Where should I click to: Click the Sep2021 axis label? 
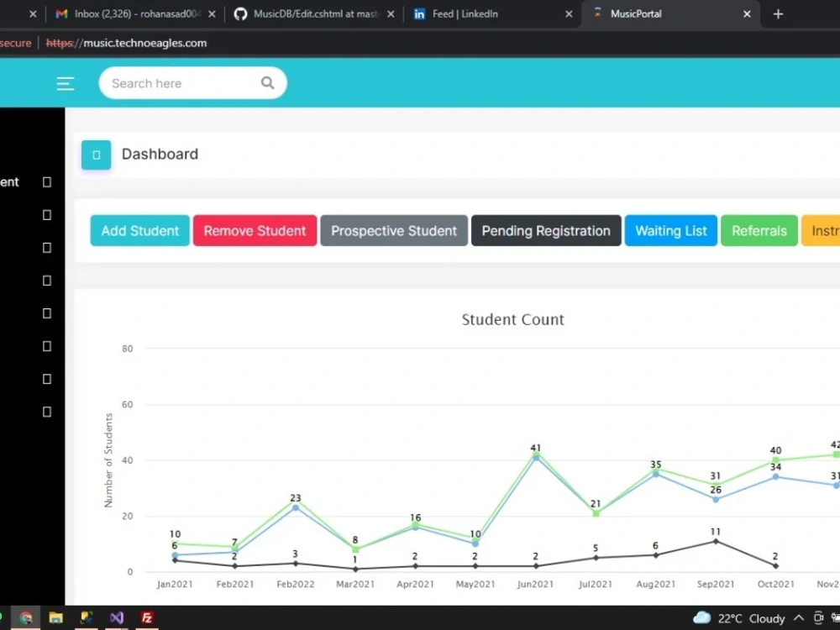pyautogui.click(x=716, y=584)
